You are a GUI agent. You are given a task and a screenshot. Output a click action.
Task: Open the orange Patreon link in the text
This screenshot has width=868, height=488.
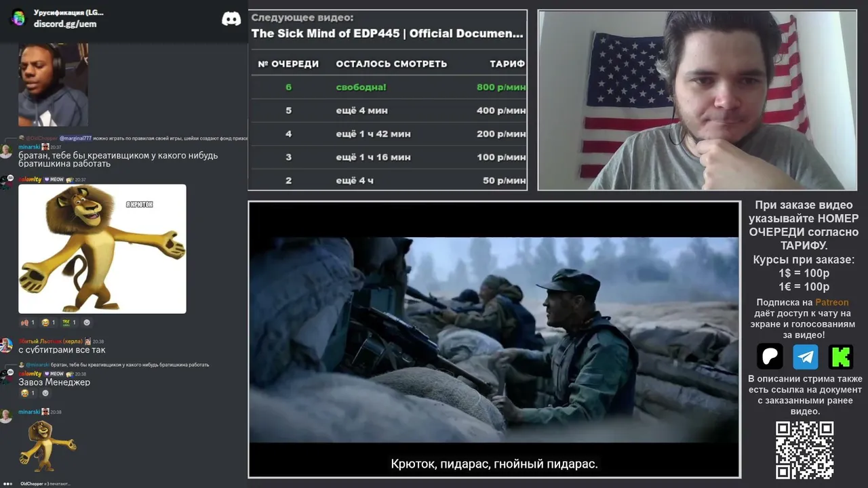pyautogui.click(x=831, y=302)
